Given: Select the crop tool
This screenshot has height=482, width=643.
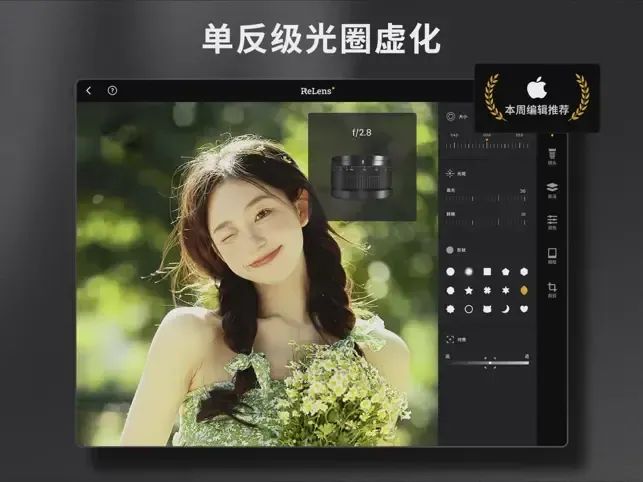Looking at the screenshot, I should pyautogui.click(x=552, y=289).
